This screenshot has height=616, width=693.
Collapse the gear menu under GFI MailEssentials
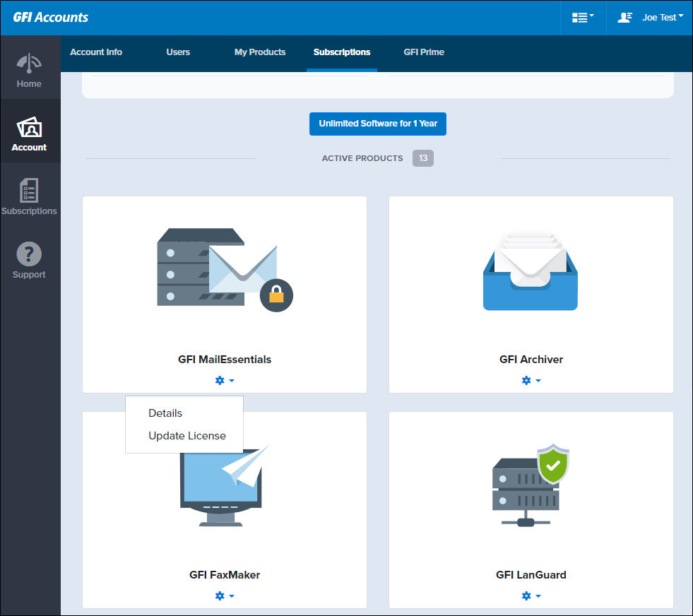point(224,381)
